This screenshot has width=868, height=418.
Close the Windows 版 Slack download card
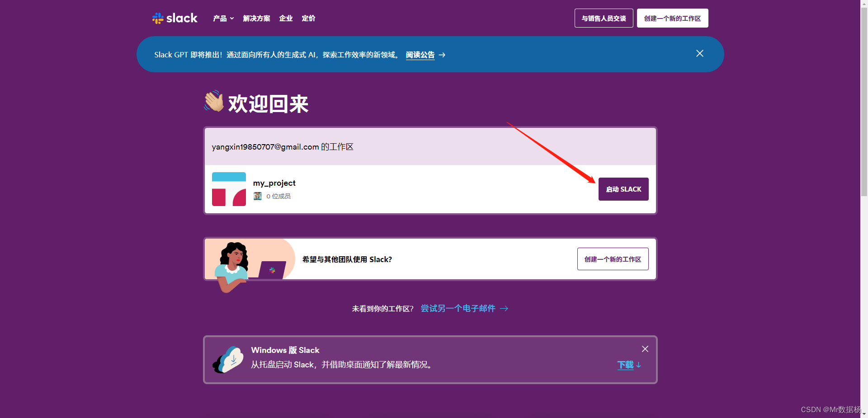[645, 349]
